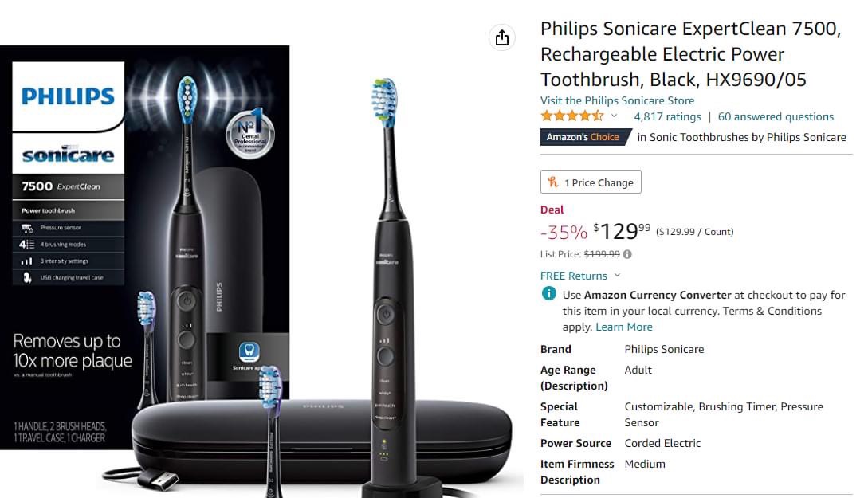Click the star rating icons
The width and height of the screenshot is (868, 498).
tap(571, 116)
